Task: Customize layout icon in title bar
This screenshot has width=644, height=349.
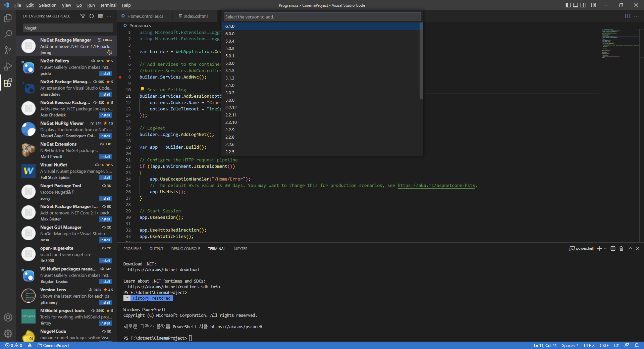Action: (593, 5)
